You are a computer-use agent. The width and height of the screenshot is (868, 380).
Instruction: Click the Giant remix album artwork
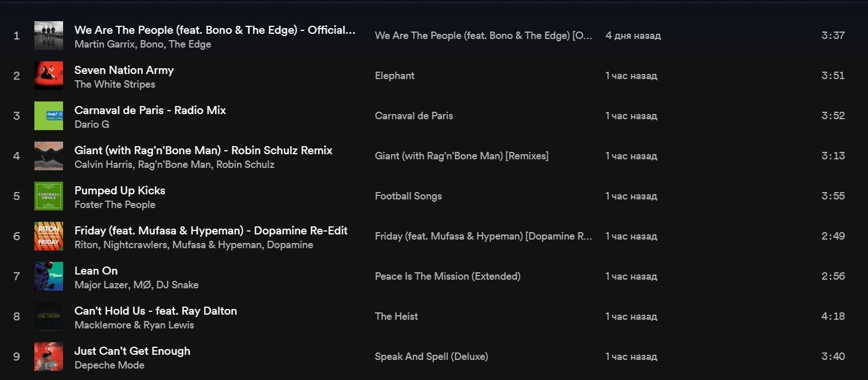[x=49, y=156]
